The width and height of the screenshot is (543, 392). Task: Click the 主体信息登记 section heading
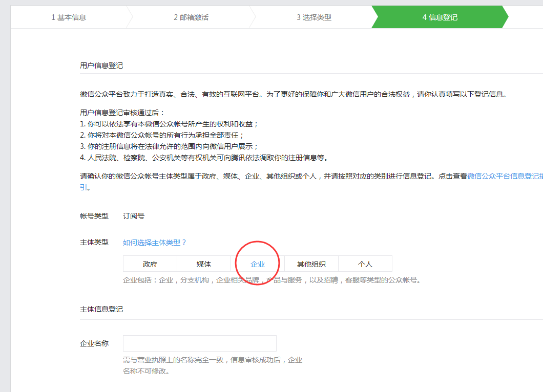[101, 309]
